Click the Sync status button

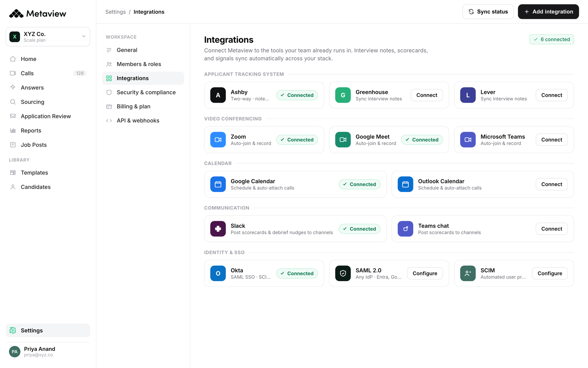coord(488,12)
